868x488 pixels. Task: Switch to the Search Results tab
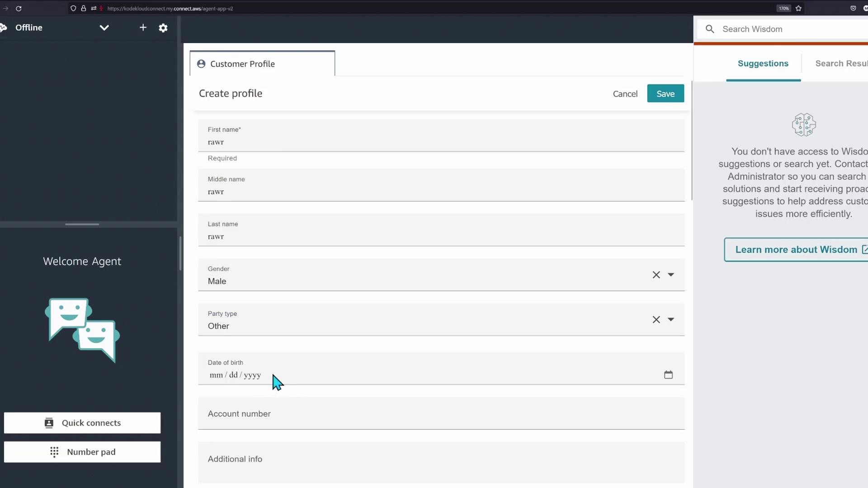pos(841,64)
